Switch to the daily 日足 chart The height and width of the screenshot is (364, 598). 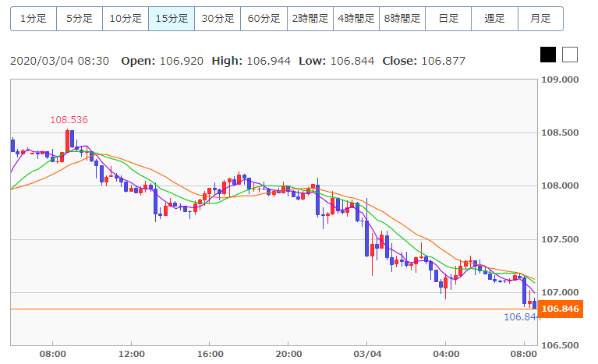[448, 18]
